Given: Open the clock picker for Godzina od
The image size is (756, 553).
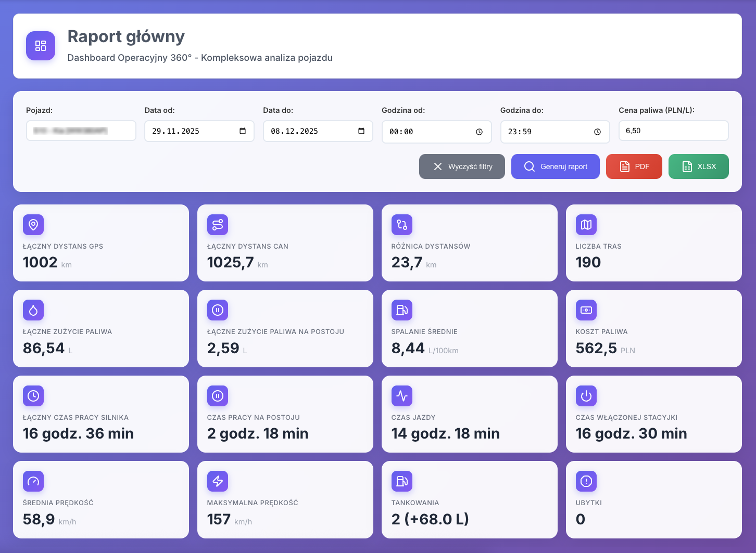Looking at the screenshot, I should pos(479,132).
